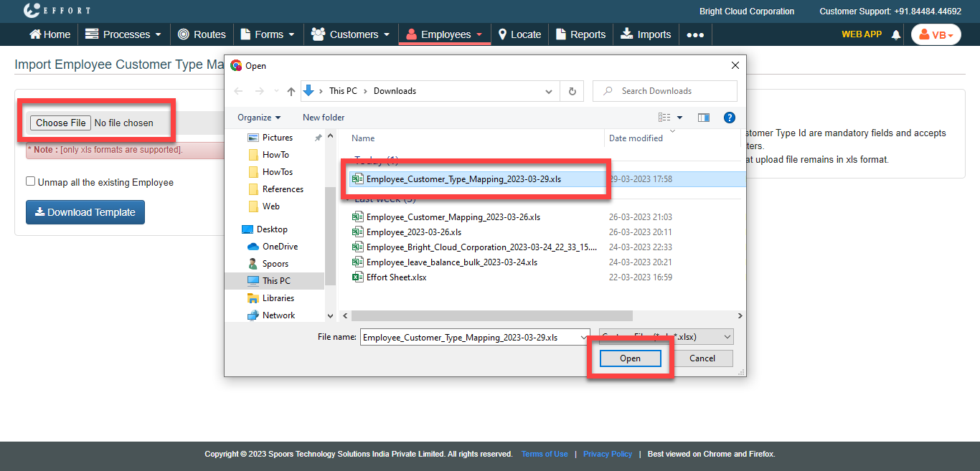
Task: Toggle the preview pane icon
Action: (703, 118)
